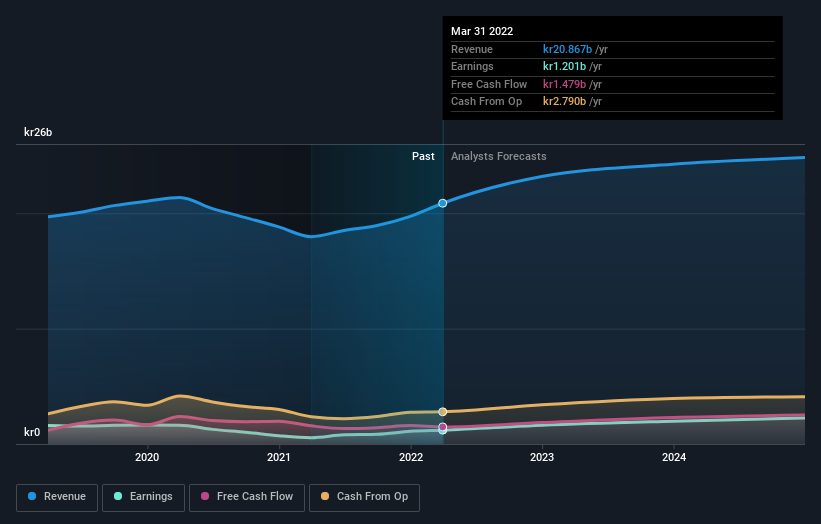Click the blue Revenue data point marker
Screen dimensions: 821x524
[442, 203]
